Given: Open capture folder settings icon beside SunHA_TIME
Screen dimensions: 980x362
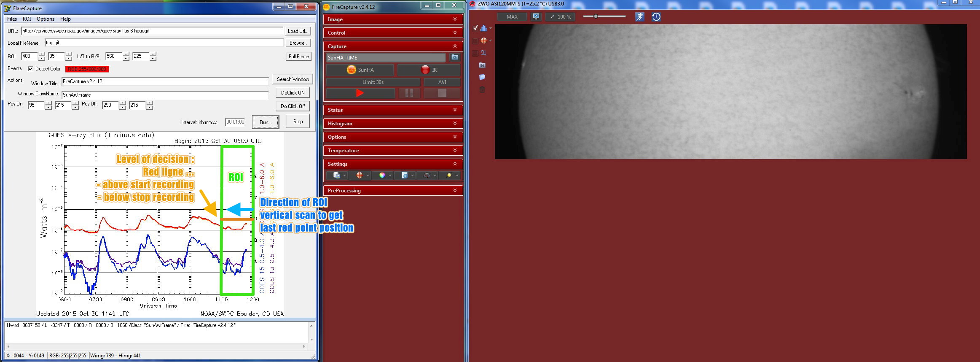Looking at the screenshot, I should [455, 57].
